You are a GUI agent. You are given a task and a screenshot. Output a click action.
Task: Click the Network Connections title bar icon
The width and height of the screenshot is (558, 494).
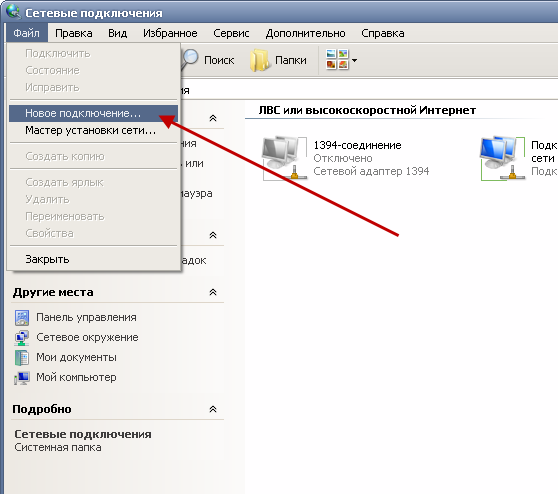(14, 11)
